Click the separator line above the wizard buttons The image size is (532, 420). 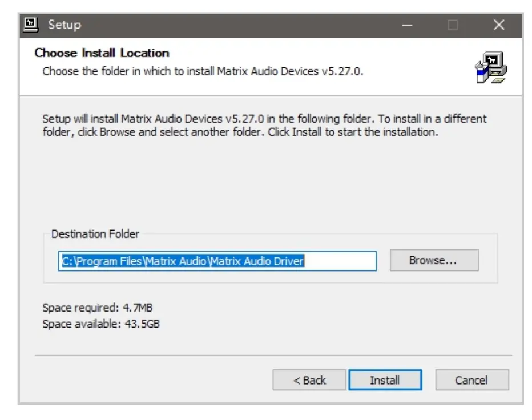click(273, 356)
